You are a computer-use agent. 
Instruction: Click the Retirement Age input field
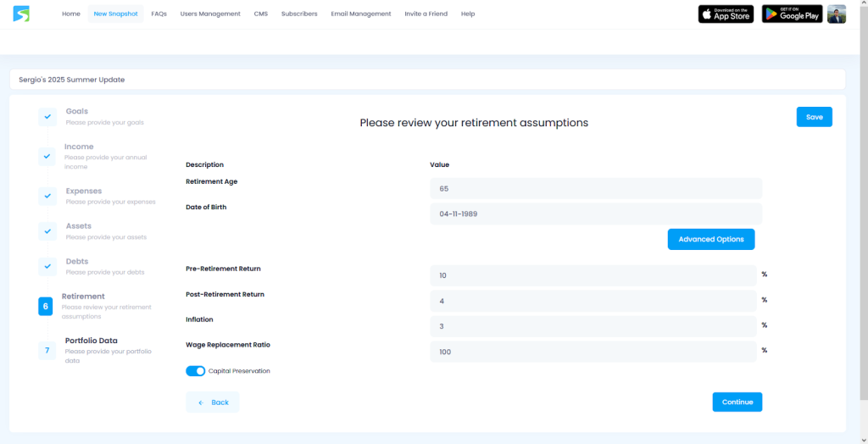click(x=595, y=188)
